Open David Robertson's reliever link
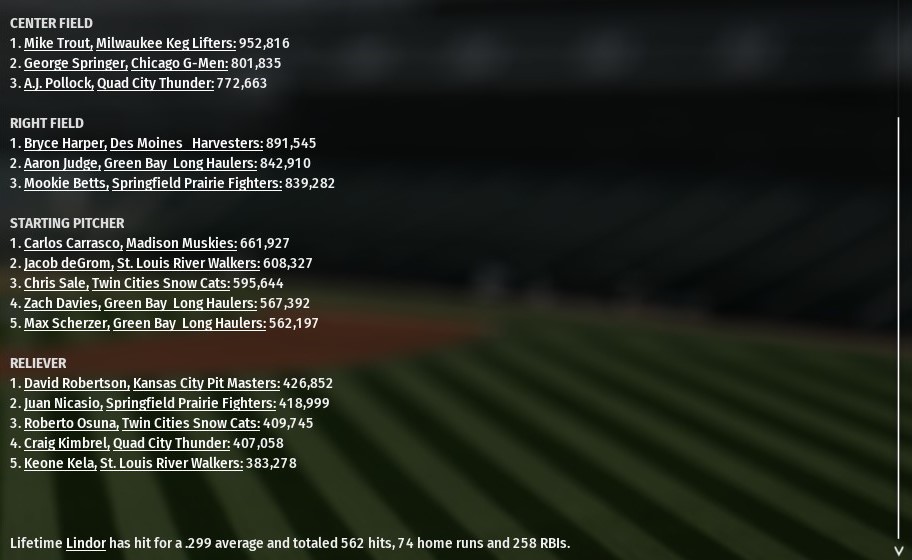 click(76, 383)
